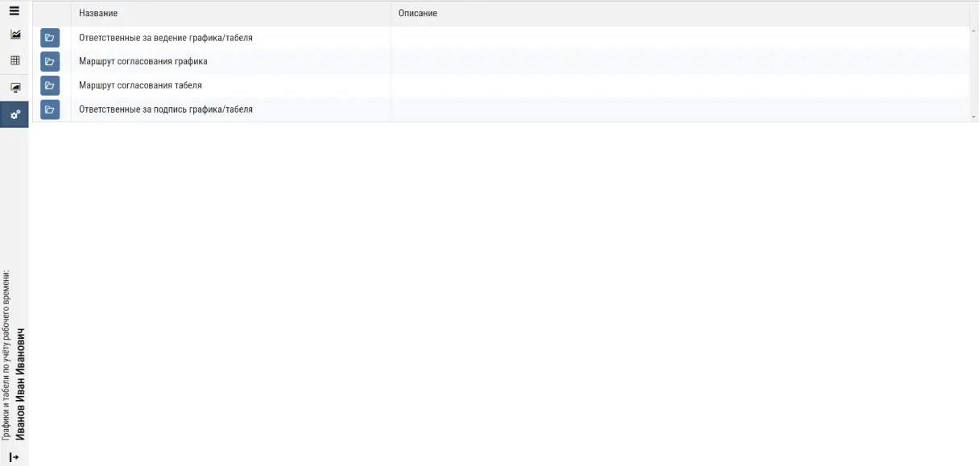Click the table scrollbar up arrow

[x=974, y=30]
